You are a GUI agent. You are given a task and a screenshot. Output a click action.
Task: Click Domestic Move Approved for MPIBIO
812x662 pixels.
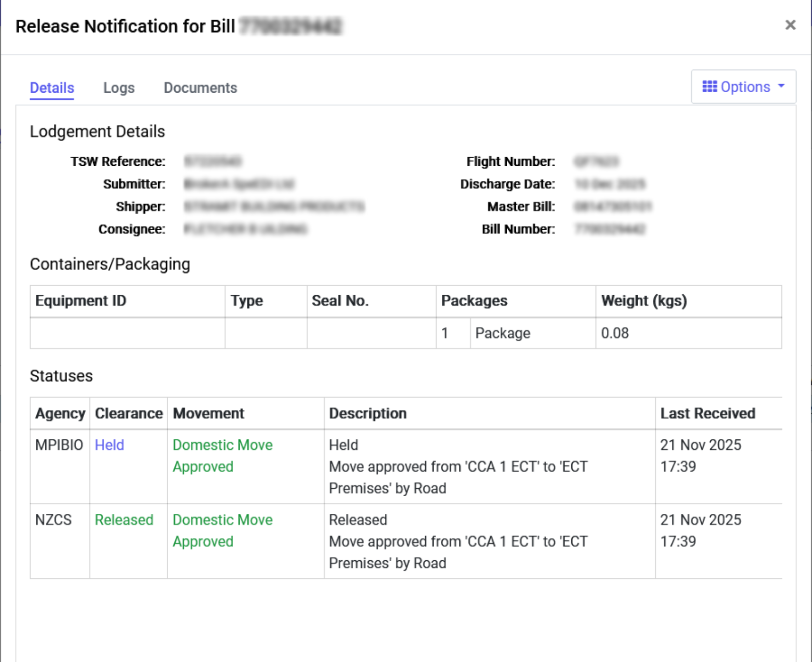[x=222, y=455]
